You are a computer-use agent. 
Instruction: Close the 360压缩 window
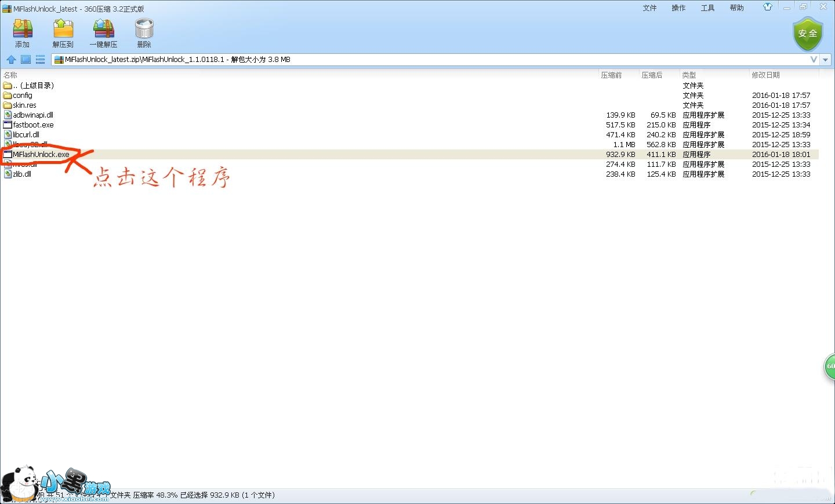point(823,8)
